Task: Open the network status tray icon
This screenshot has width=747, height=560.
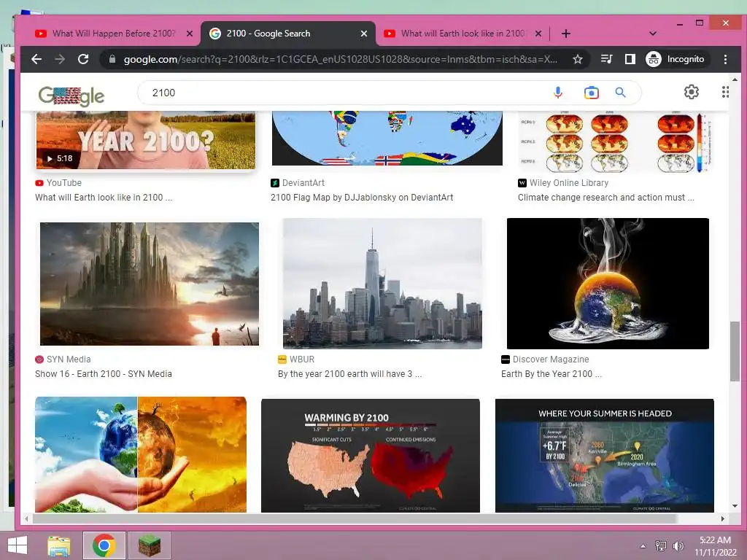Action: pyautogui.click(x=661, y=546)
